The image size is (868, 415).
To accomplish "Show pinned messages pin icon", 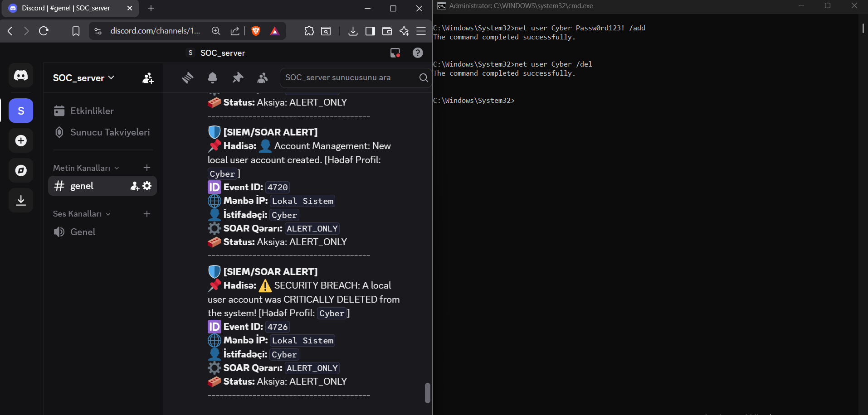I will click(x=237, y=78).
